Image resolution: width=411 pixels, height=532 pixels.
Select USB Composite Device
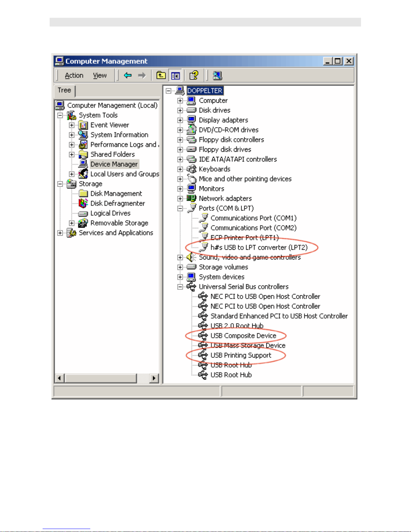[243, 336]
